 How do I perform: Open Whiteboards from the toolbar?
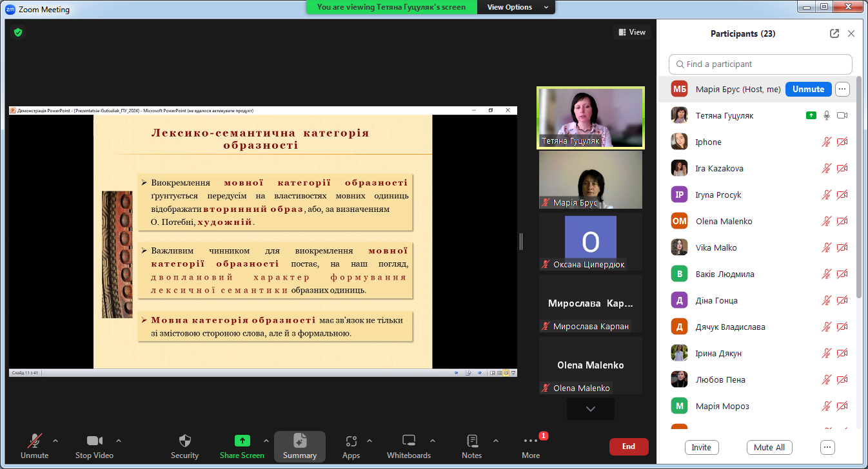pyautogui.click(x=408, y=441)
